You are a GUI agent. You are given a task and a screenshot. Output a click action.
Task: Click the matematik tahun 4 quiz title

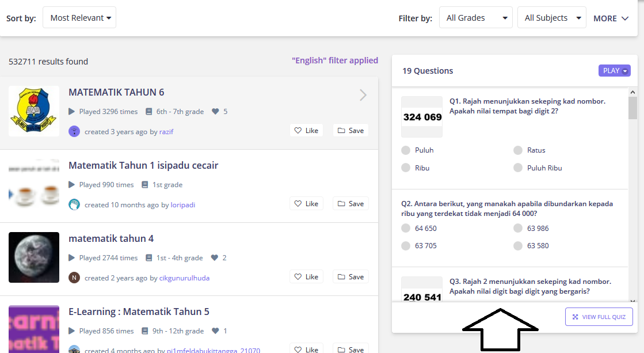111,238
